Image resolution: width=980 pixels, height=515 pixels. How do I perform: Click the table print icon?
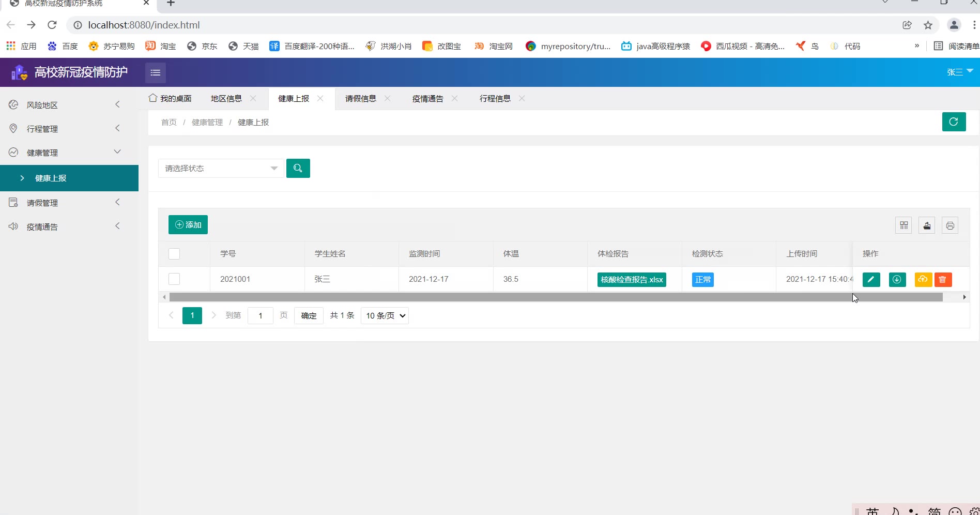[x=950, y=225]
